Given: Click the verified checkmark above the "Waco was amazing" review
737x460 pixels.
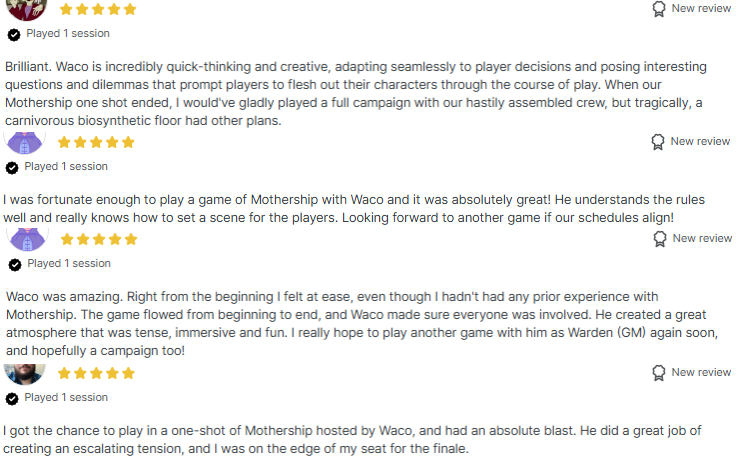Looking at the screenshot, I should [x=15, y=265].
